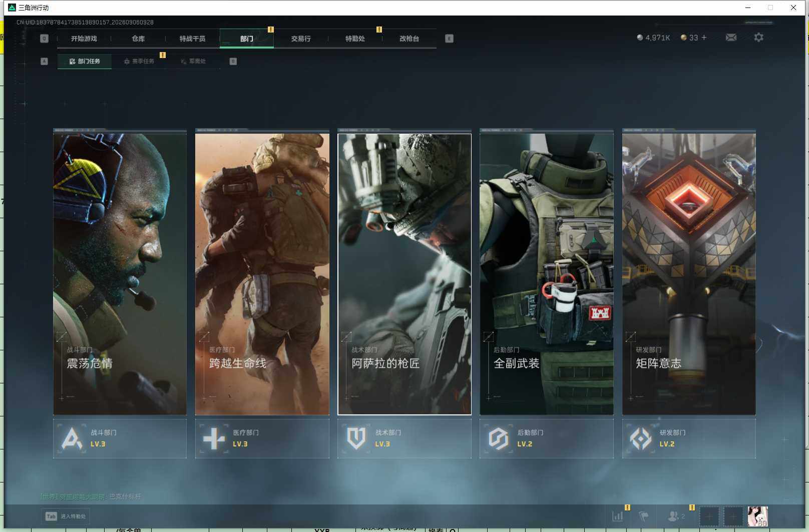
Task: Click the 战术部门 LV.3 button
Action: coord(404,438)
